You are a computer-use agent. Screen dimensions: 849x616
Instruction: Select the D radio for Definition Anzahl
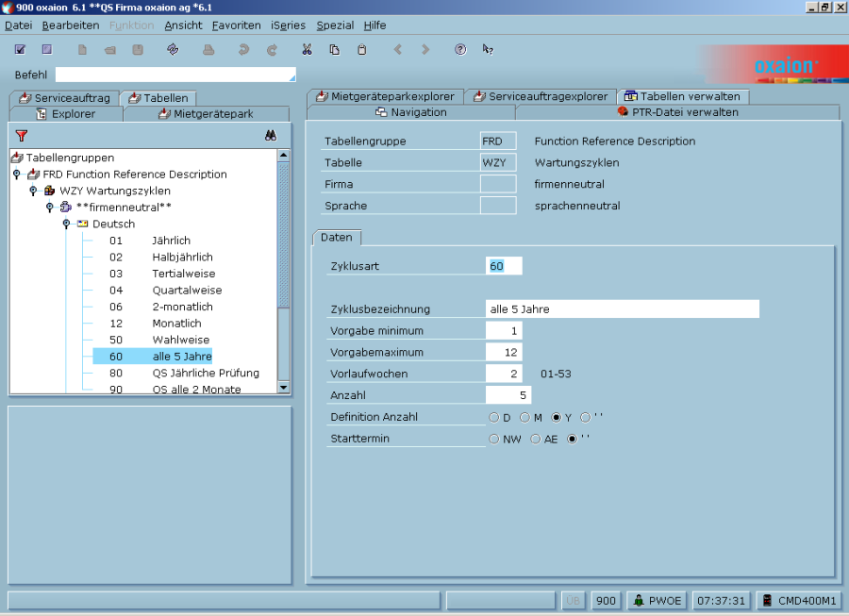click(493, 417)
